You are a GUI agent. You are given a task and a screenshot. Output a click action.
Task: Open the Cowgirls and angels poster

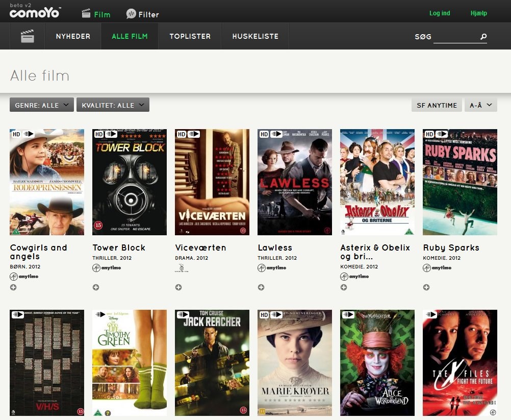pyautogui.click(x=47, y=182)
